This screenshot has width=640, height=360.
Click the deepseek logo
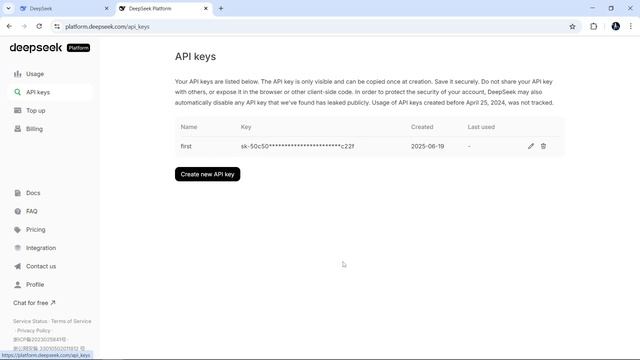tap(36, 48)
